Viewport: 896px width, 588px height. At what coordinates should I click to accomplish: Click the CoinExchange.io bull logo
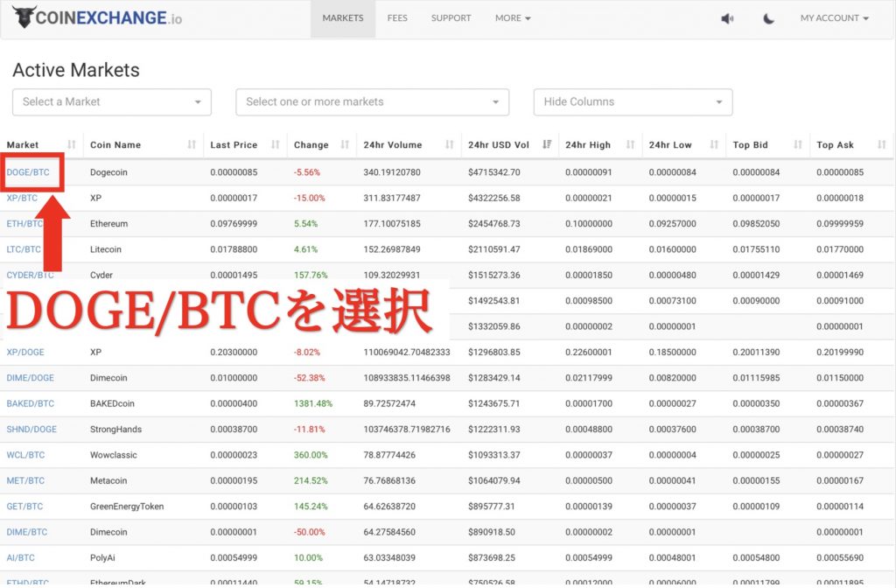coord(24,17)
